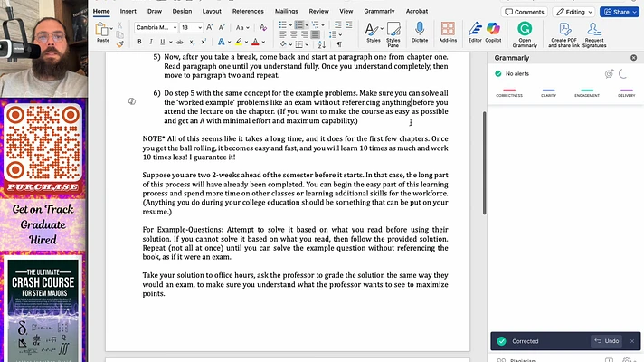Toggle show paragraph marks

click(x=339, y=44)
